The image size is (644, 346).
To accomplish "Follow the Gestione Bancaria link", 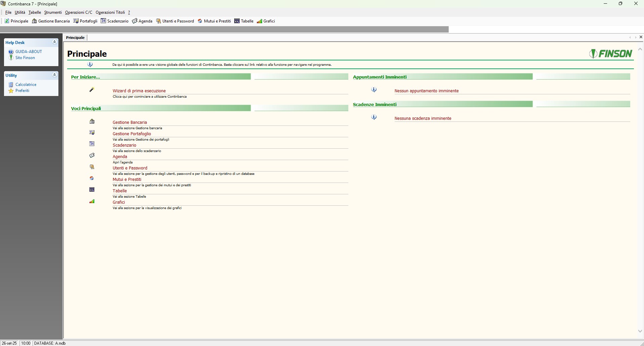I will 130,122.
